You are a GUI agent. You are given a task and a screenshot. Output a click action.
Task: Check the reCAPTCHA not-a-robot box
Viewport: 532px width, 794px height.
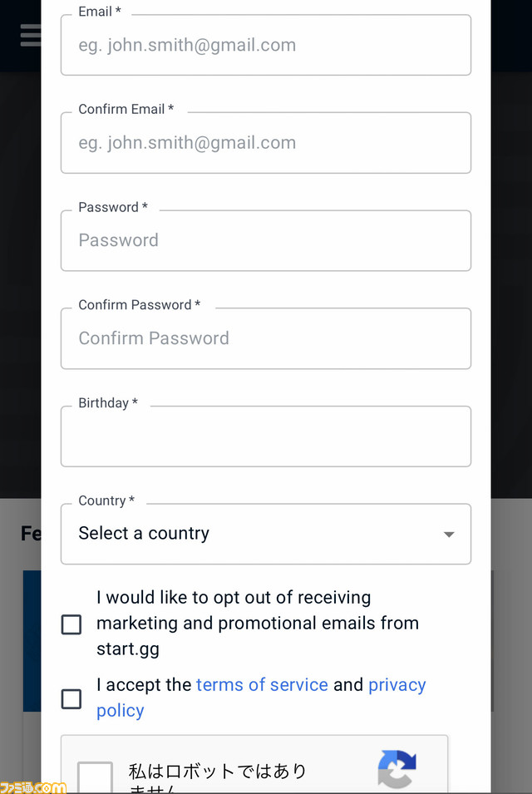(x=95, y=778)
